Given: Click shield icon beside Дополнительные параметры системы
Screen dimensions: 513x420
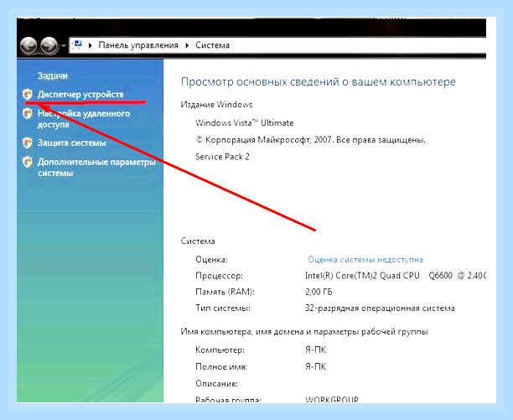Looking at the screenshot, I should click(28, 163).
